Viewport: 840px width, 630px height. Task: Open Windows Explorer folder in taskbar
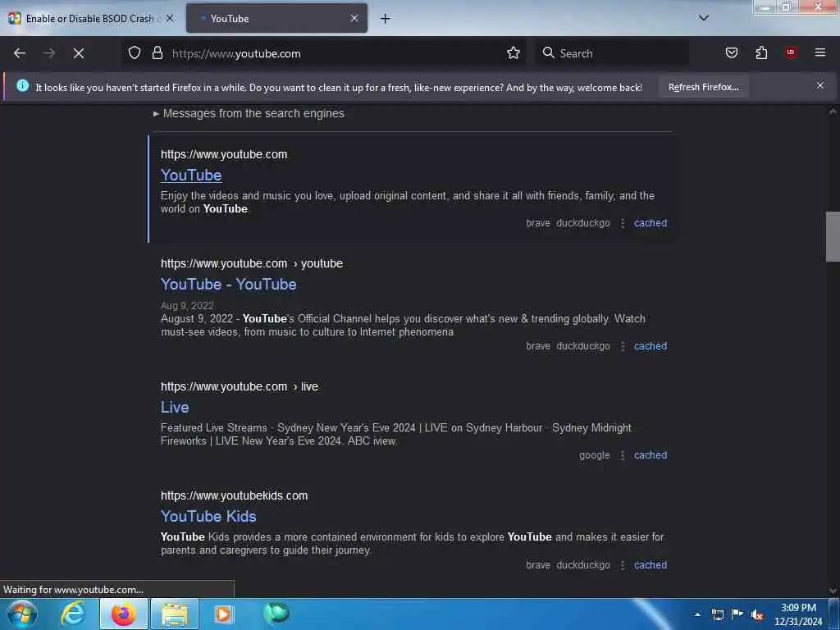175,614
